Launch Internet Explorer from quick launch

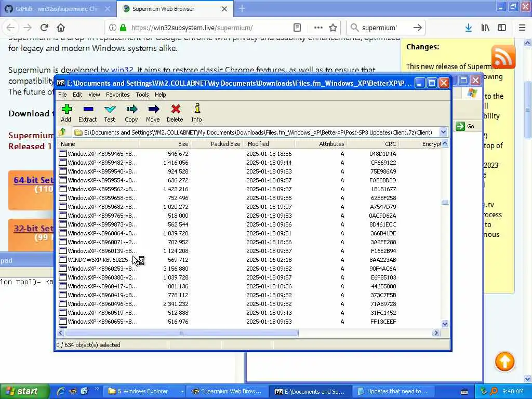pos(61,391)
